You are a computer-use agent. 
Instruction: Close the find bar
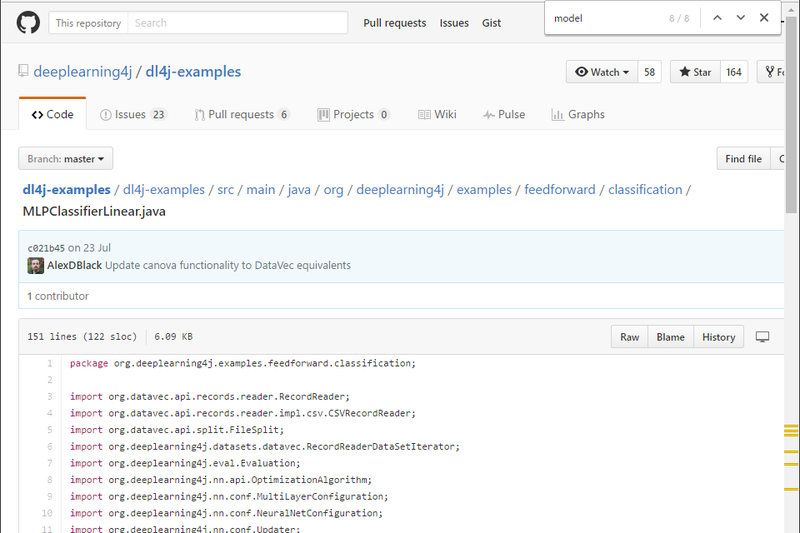(x=764, y=18)
